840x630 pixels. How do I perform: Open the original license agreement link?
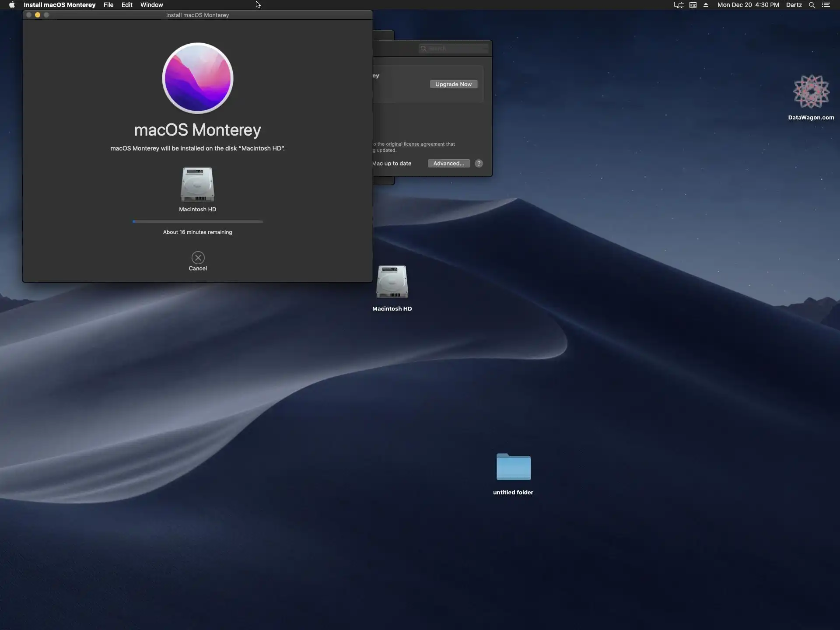[x=415, y=144]
